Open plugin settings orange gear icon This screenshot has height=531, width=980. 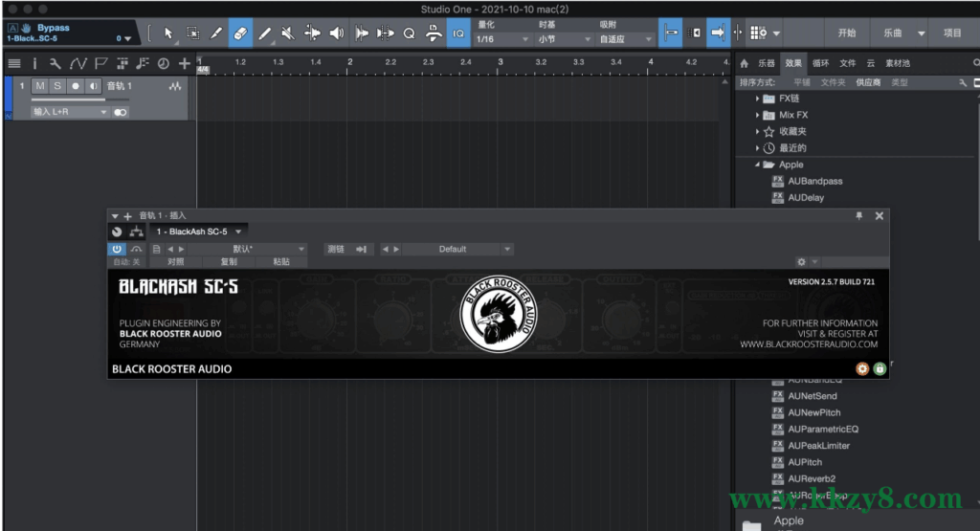[x=862, y=368]
